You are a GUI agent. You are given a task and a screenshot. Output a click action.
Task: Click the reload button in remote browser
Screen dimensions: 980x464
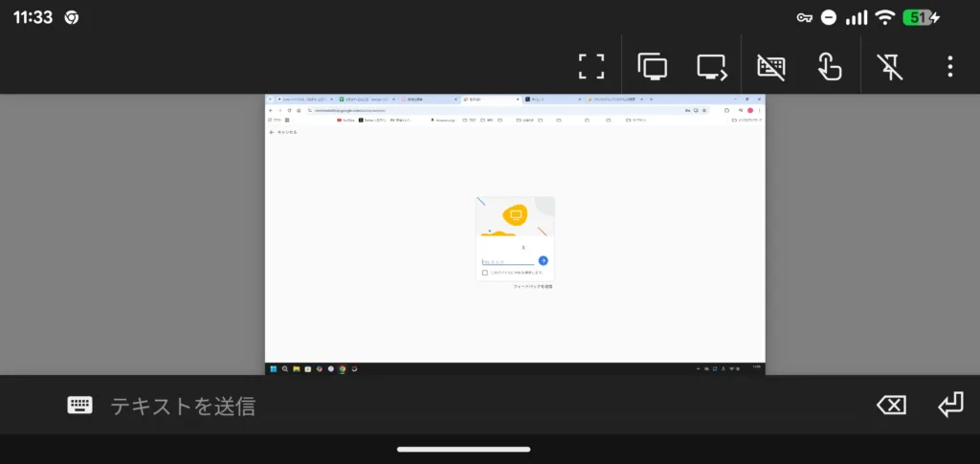[x=289, y=111]
